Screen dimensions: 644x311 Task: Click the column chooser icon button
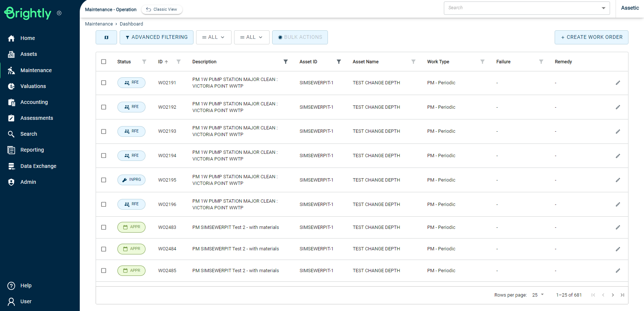pos(106,37)
